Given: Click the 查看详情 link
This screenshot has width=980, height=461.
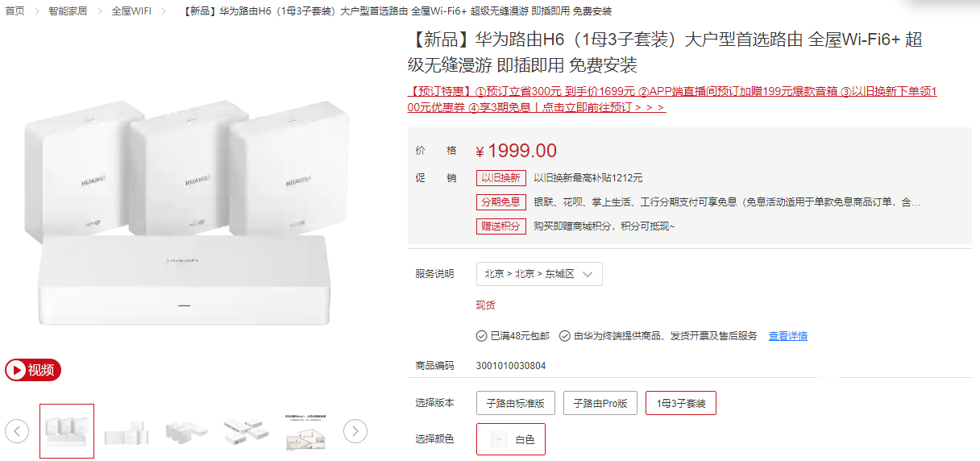Looking at the screenshot, I should pyautogui.click(x=787, y=336).
